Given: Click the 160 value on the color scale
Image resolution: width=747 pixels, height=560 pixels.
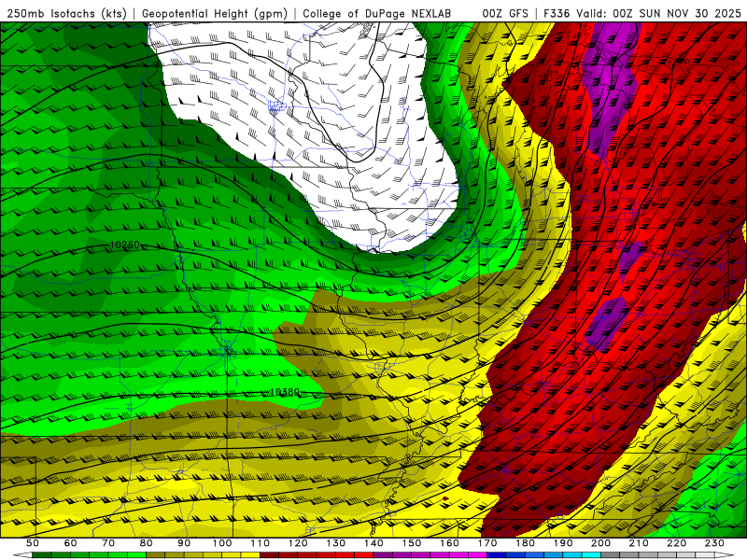Looking at the screenshot, I should (x=449, y=543).
